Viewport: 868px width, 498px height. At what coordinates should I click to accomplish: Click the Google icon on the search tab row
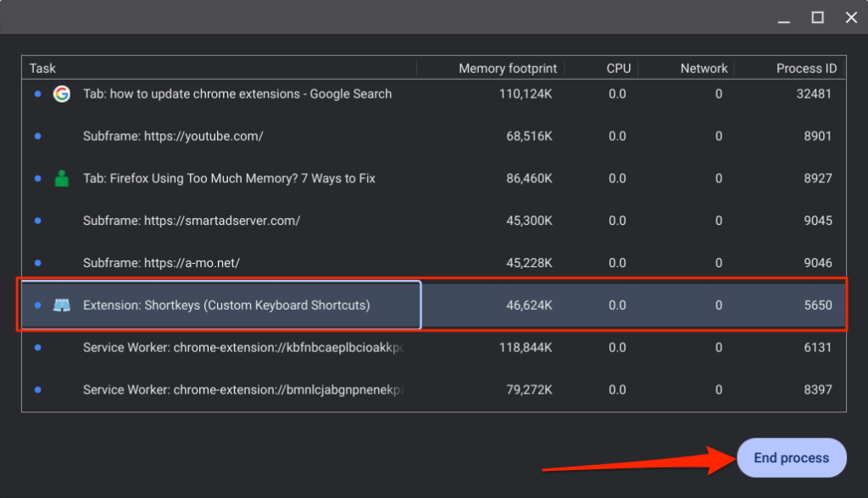coord(61,94)
